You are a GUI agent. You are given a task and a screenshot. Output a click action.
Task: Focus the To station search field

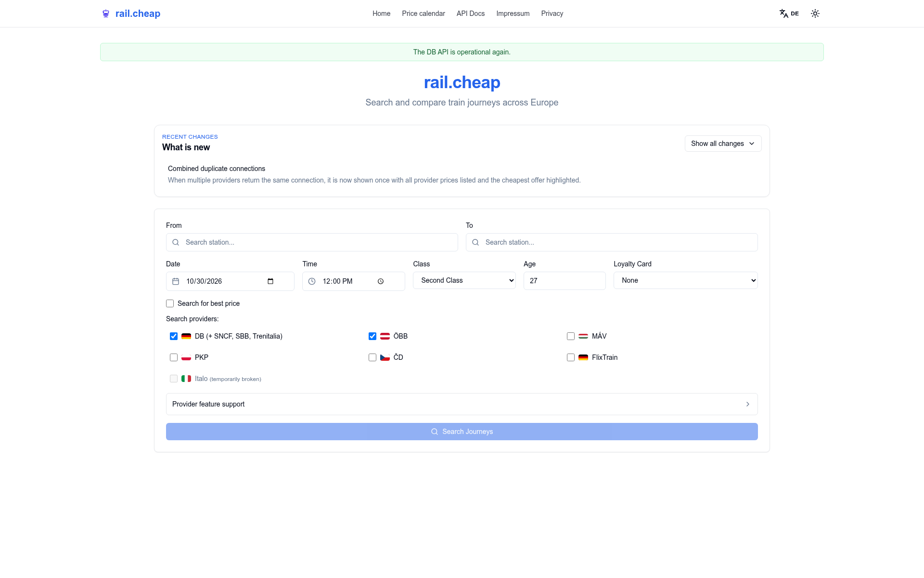coord(612,242)
